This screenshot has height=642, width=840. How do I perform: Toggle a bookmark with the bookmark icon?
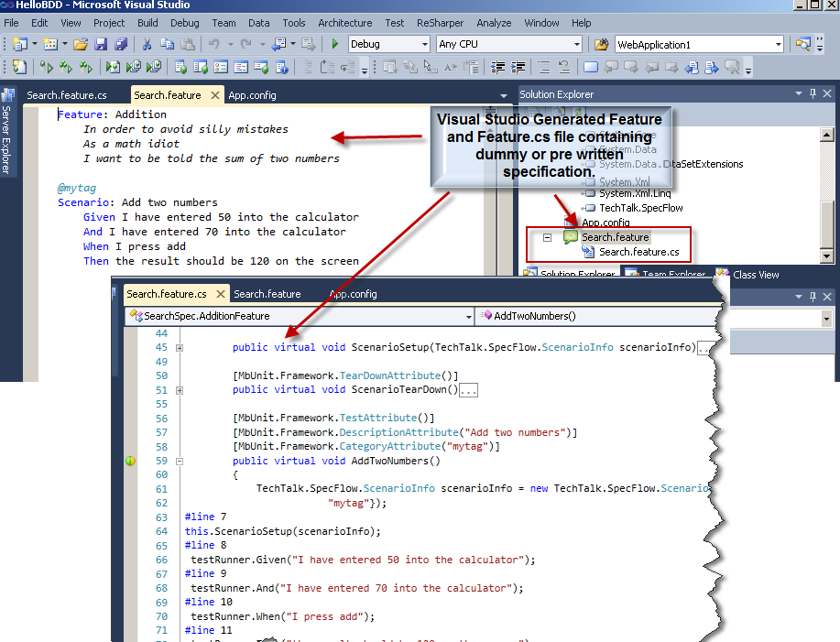(590, 67)
